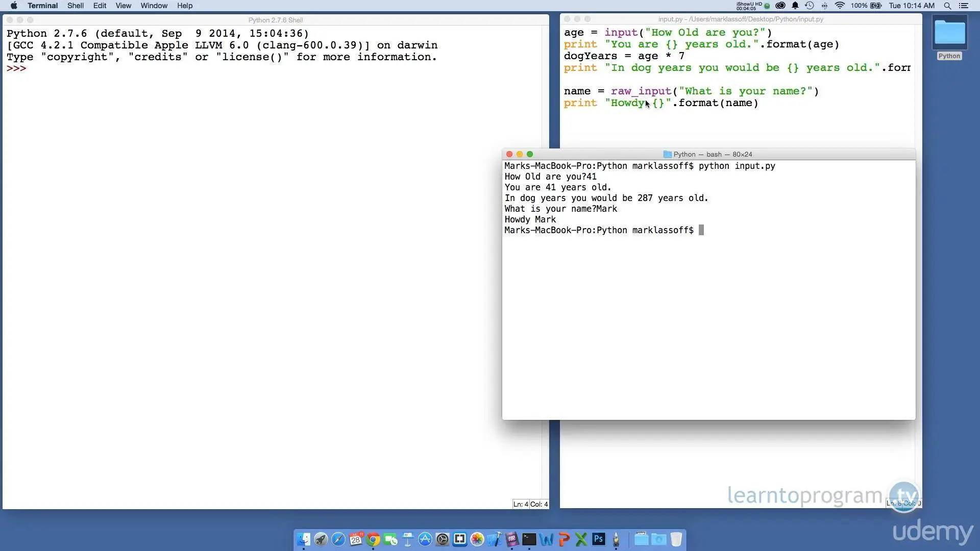980x551 pixels.
Task: Open the Terminal application menu
Action: point(42,6)
